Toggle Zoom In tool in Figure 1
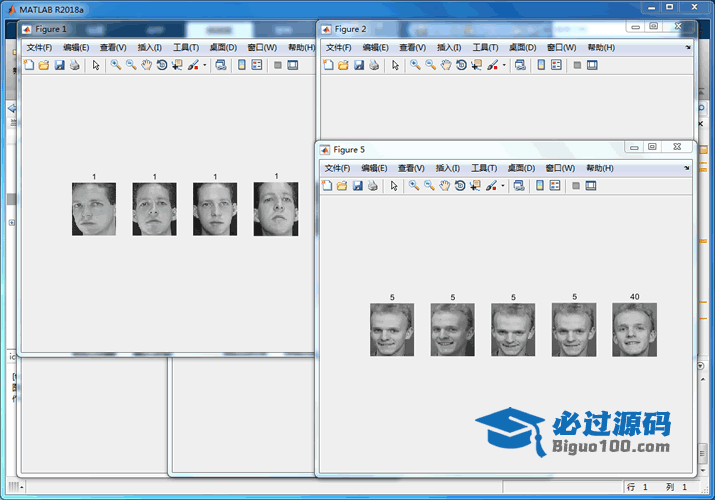715x500 pixels. 116,65
